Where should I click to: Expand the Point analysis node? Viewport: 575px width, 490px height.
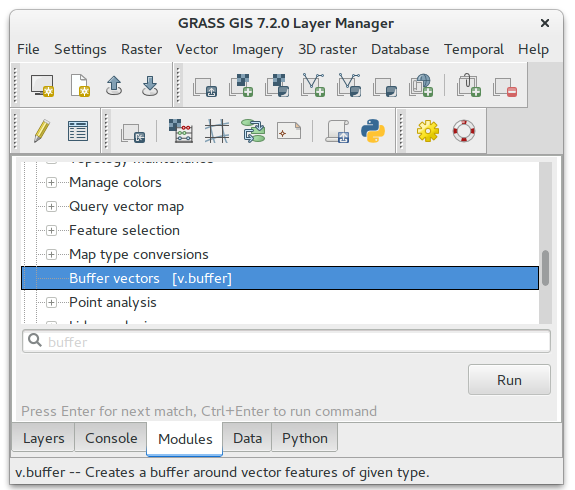point(51,302)
